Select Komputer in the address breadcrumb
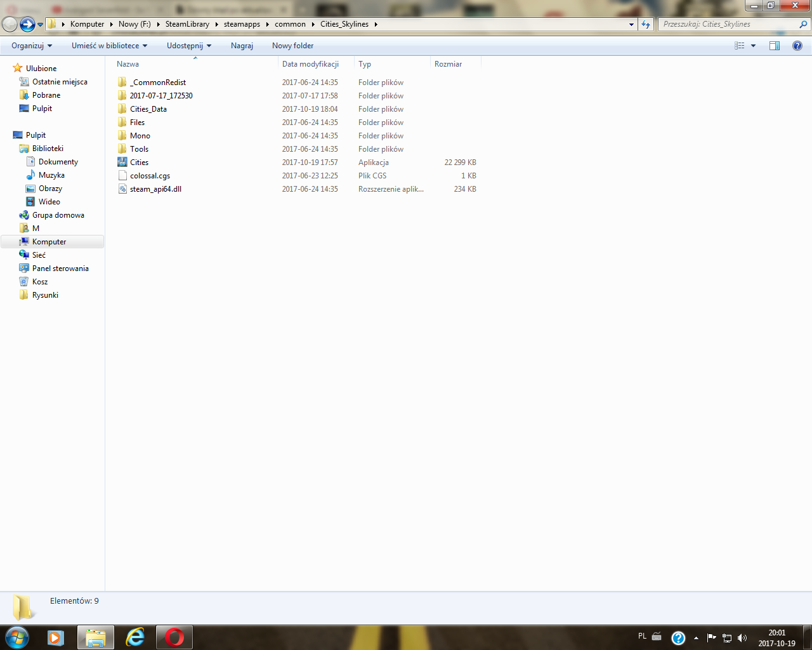The image size is (812, 650). point(87,24)
